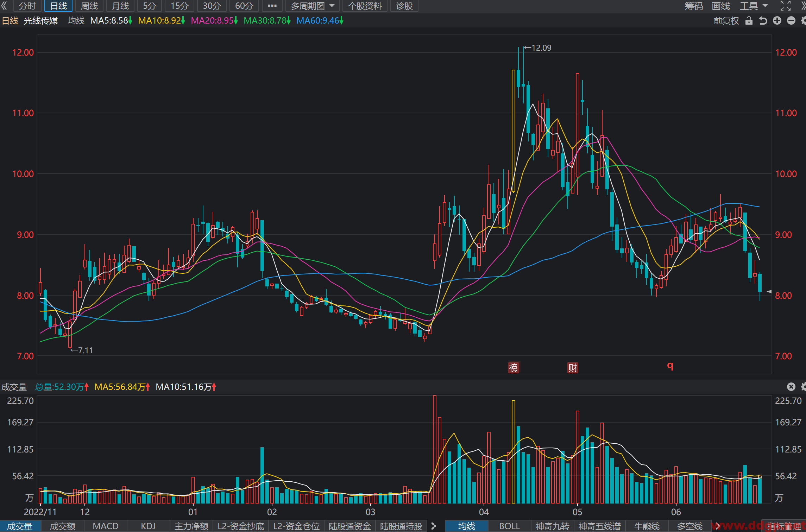Click the blue MA60:9.46 legend
Viewport: 806px width, 532px height.
(x=320, y=21)
